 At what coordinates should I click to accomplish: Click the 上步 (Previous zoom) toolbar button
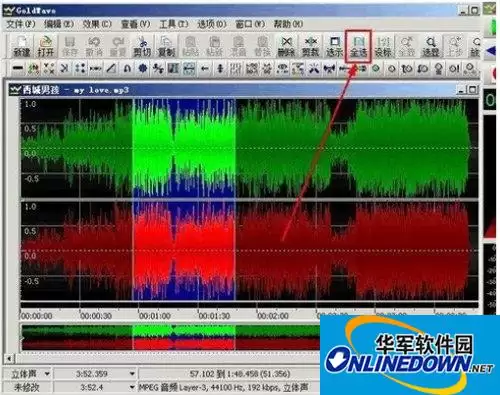click(454, 46)
